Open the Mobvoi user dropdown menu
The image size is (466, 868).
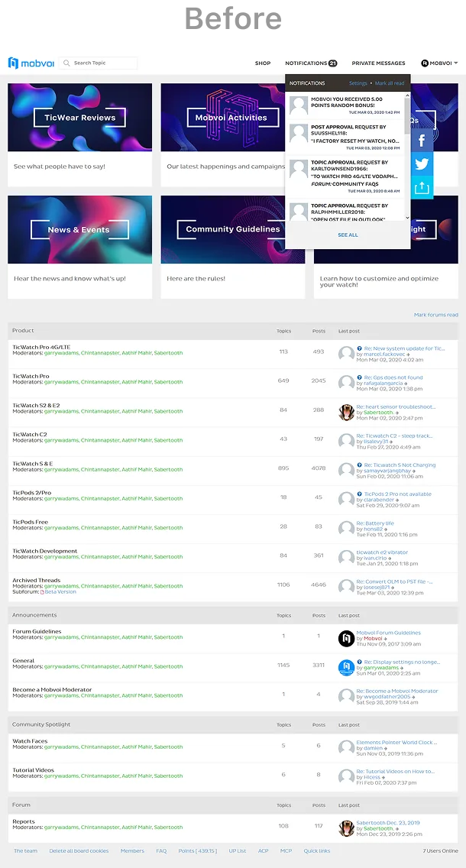(x=439, y=63)
